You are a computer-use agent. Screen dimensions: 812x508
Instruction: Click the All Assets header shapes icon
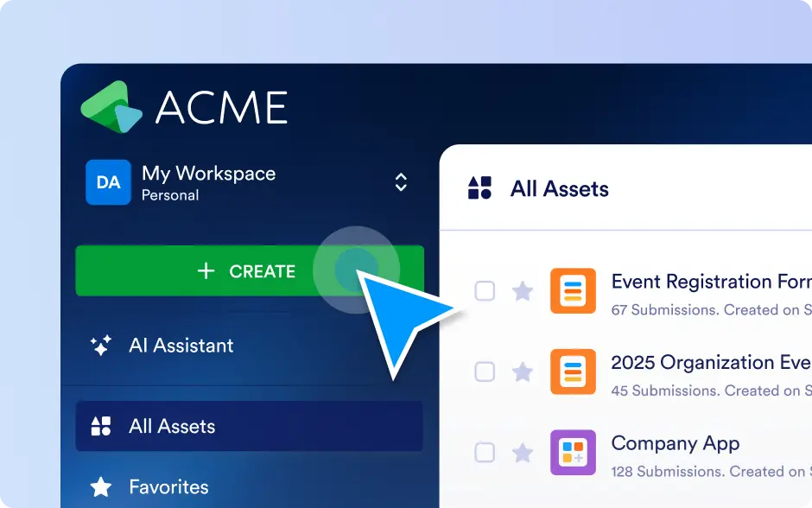click(x=479, y=188)
